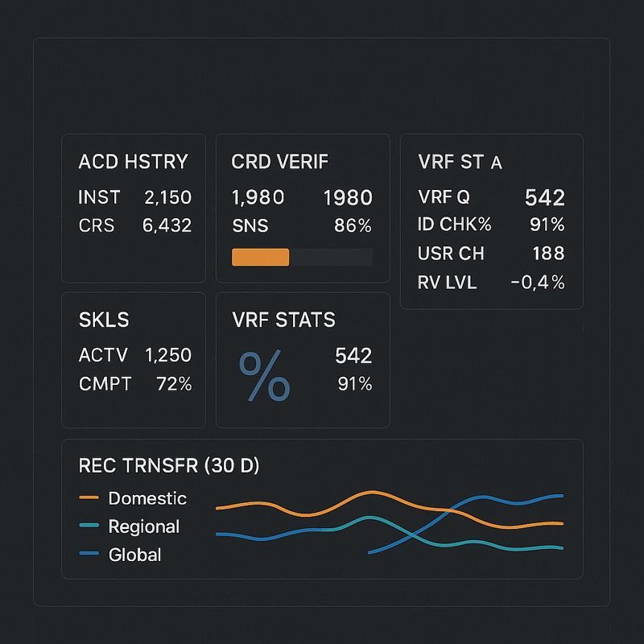Screen dimensions: 644x644
Task: Click the REC TRNSFR (30 D) chart title
Action: 169,466
